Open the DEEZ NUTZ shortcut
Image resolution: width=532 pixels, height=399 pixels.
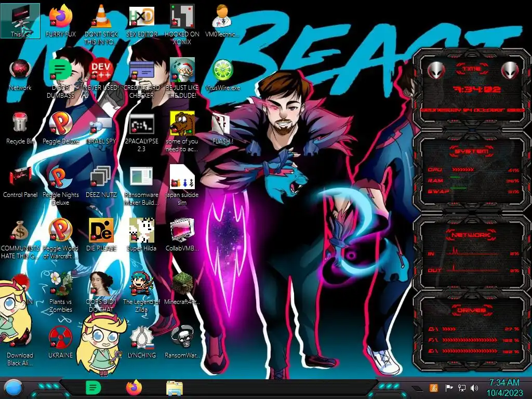(x=101, y=182)
